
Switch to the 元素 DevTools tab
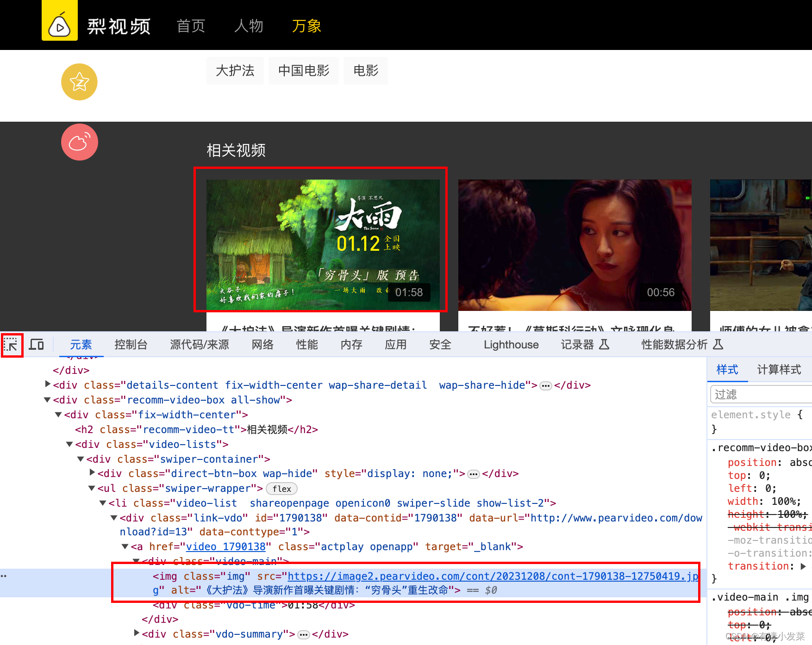click(x=81, y=345)
